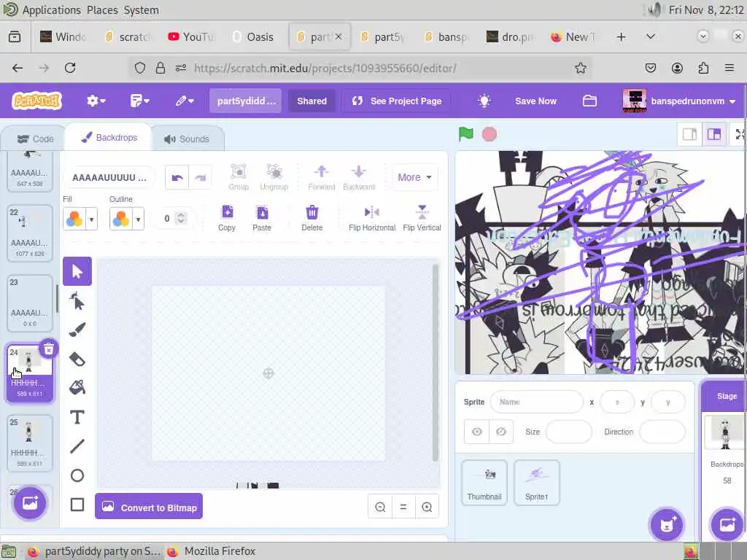Adjust the outline width stepper
Image resolution: width=747 pixels, height=560 pixels.
point(181,218)
